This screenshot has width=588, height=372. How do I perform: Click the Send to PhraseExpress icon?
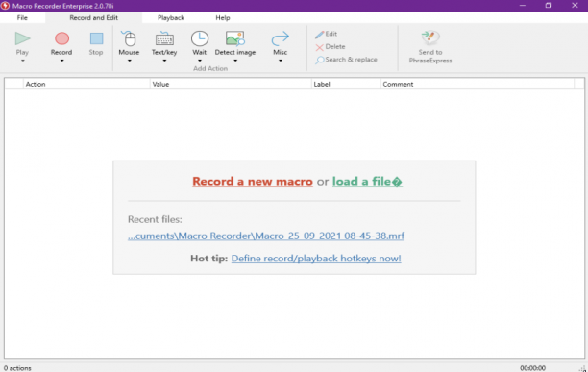[x=430, y=37]
